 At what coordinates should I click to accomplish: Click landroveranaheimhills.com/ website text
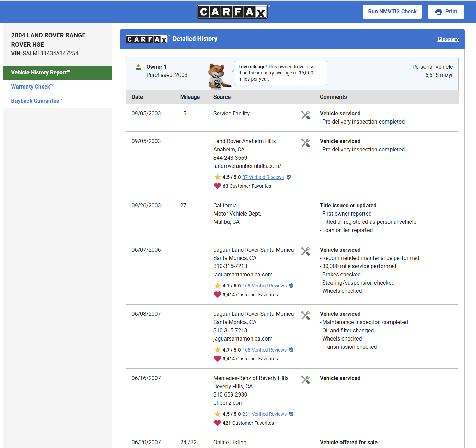click(247, 166)
